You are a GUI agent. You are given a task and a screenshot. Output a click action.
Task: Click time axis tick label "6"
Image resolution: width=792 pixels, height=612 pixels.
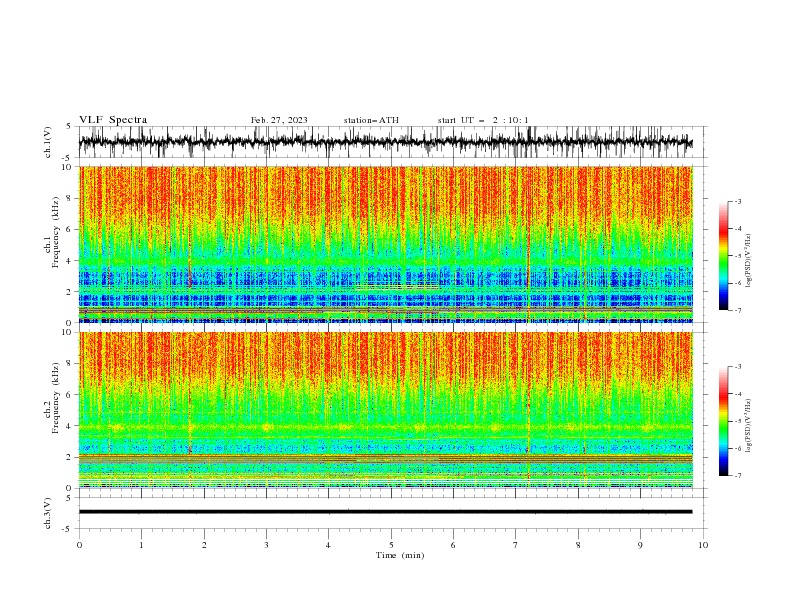(453, 545)
